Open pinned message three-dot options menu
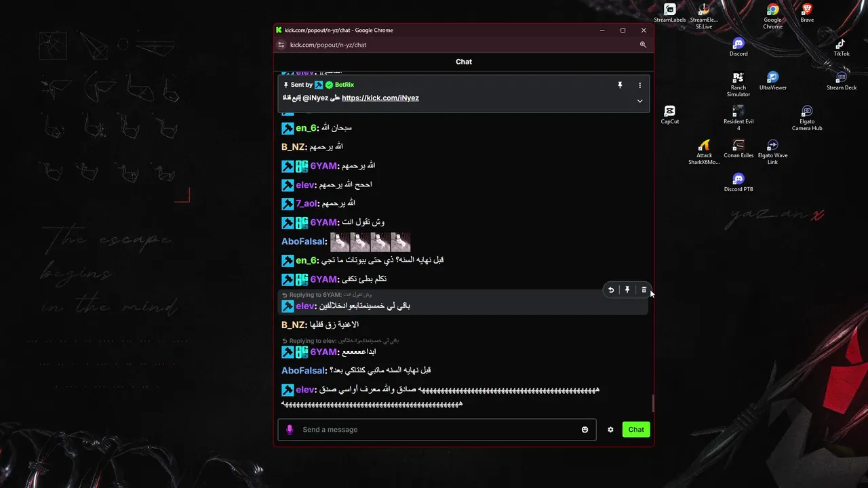 pos(639,85)
